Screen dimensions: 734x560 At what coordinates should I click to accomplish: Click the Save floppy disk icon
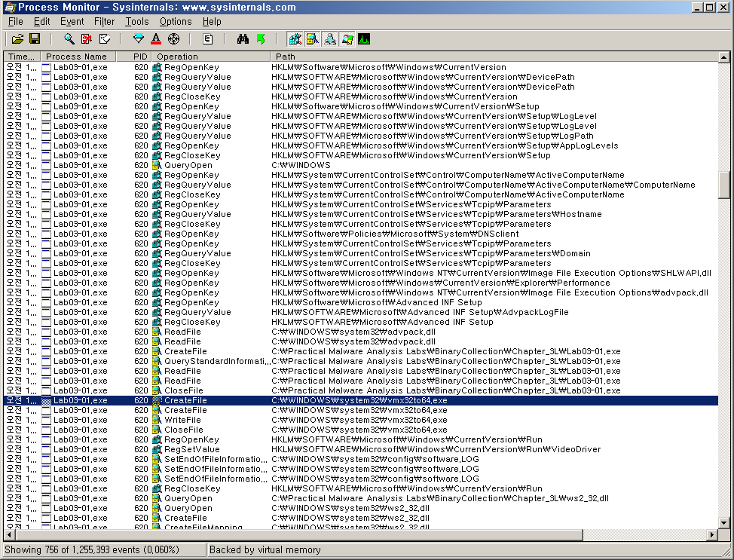(x=34, y=38)
